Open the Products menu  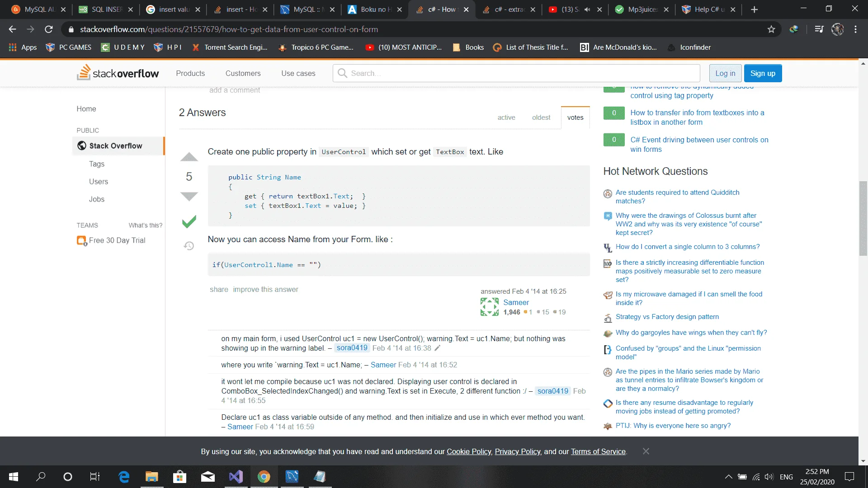click(190, 73)
